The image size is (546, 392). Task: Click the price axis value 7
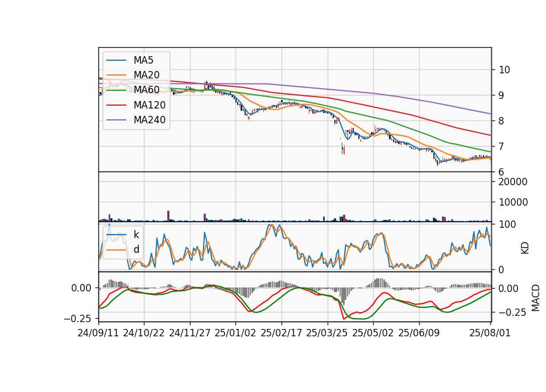click(x=502, y=147)
